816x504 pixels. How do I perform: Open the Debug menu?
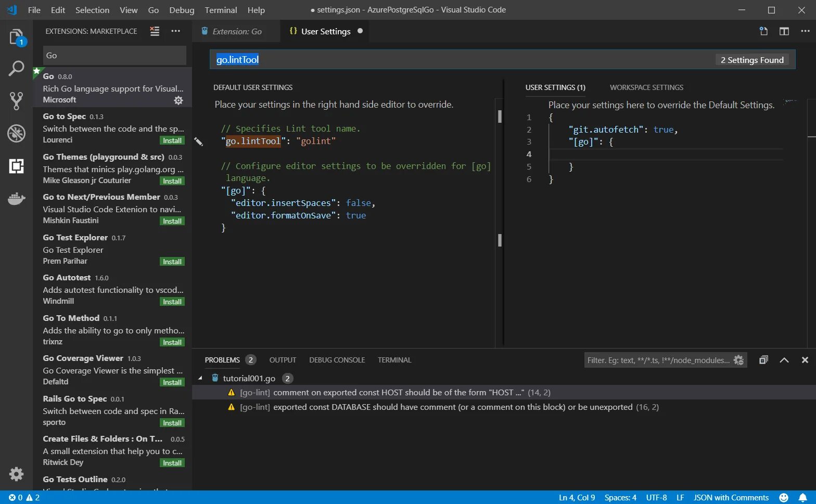coord(182,10)
